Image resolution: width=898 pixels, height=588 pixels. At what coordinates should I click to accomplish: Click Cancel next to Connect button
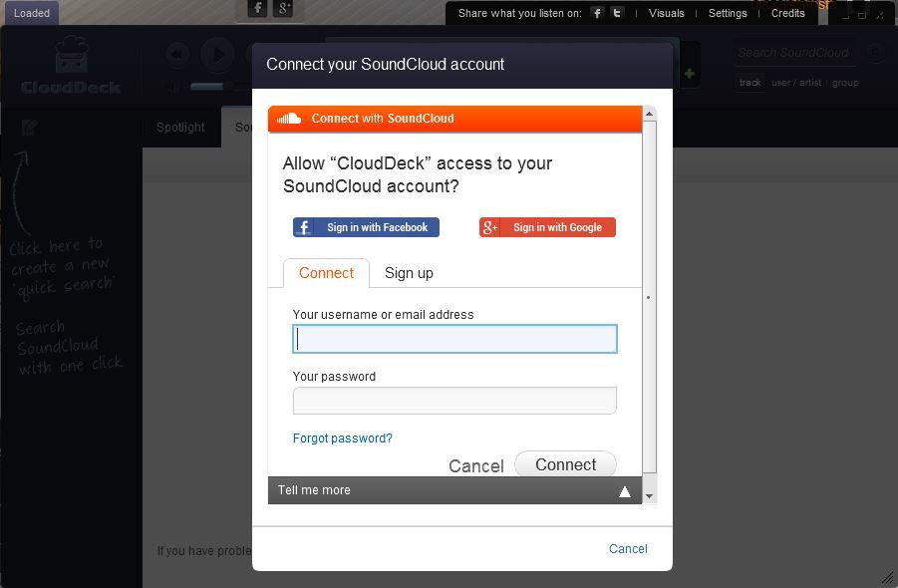pyautogui.click(x=476, y=466)
